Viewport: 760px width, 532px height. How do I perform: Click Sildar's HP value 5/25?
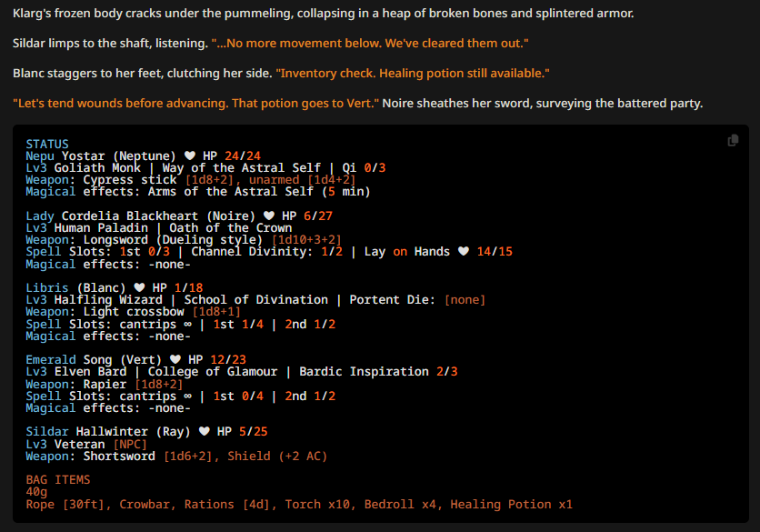tap(254, 431)
